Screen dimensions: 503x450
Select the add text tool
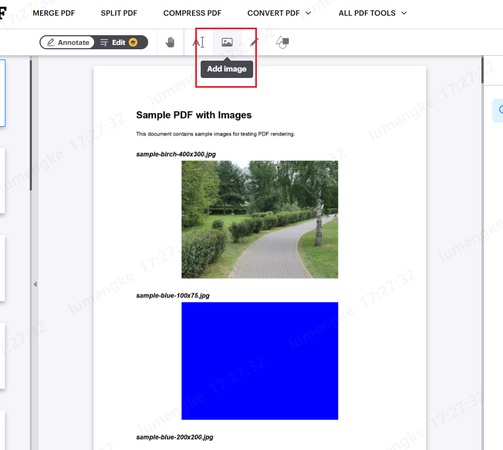(x=199, y=42)
